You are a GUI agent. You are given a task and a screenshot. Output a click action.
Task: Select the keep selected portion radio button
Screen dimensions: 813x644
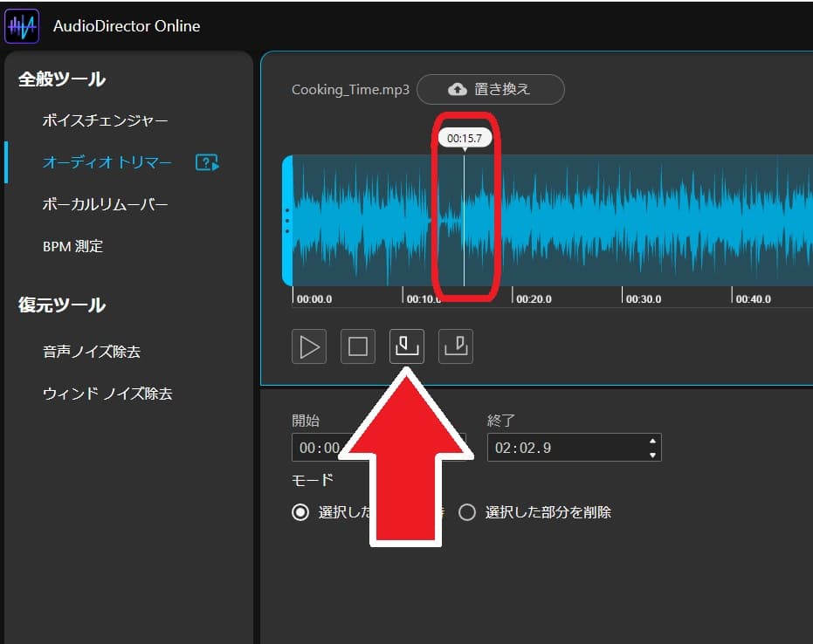(300, 512)
